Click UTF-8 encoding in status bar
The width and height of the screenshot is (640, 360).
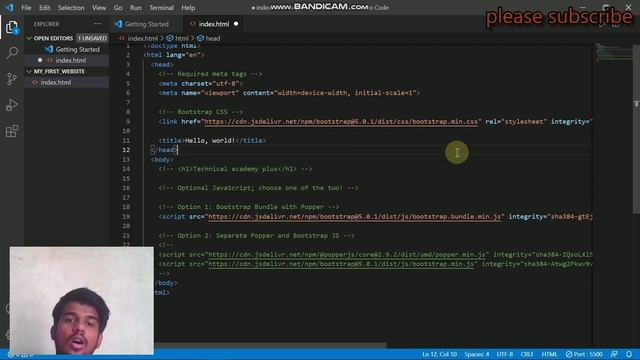point(504,354)
